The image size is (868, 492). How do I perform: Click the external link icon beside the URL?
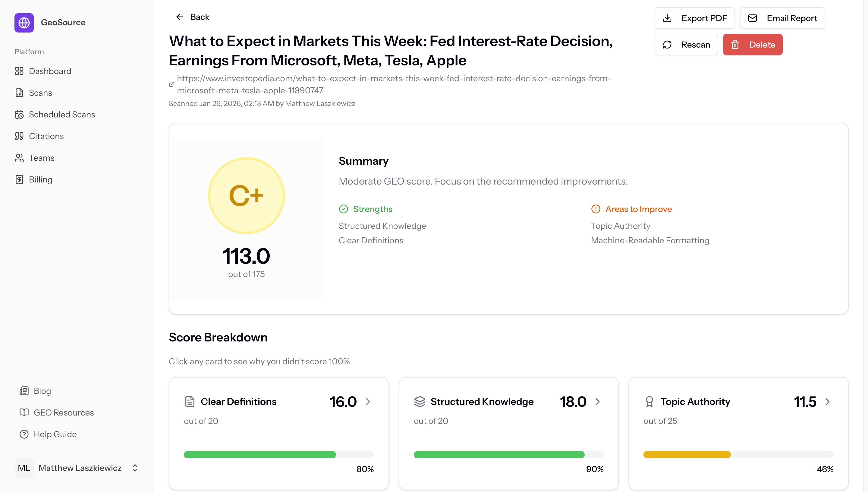[x=171, y=85]
